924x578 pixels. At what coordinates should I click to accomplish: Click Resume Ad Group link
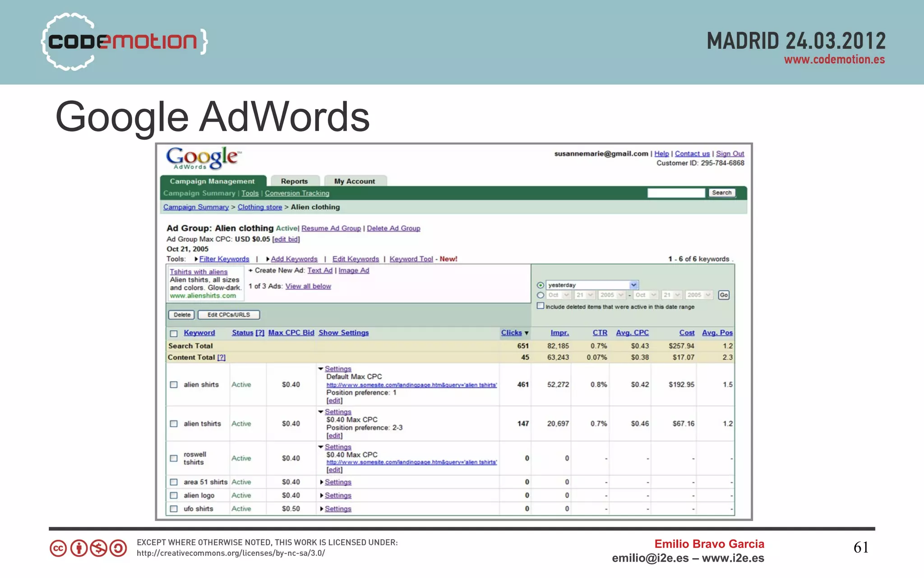331,228
